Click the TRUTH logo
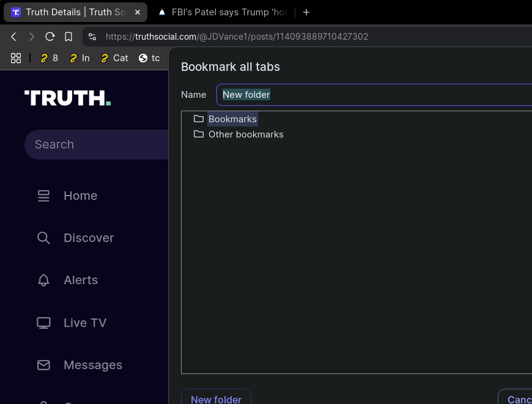The image size is (532, 404). pos(67,98)
